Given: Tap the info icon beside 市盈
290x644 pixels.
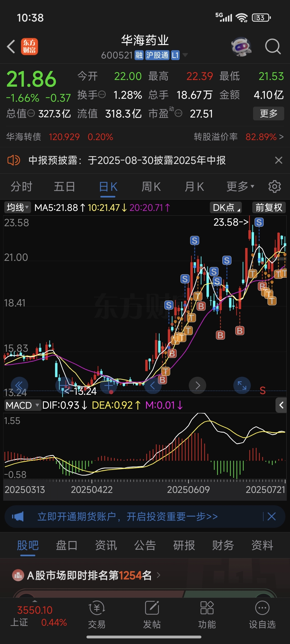Looking at the screenshot, I should click(178, 113).
